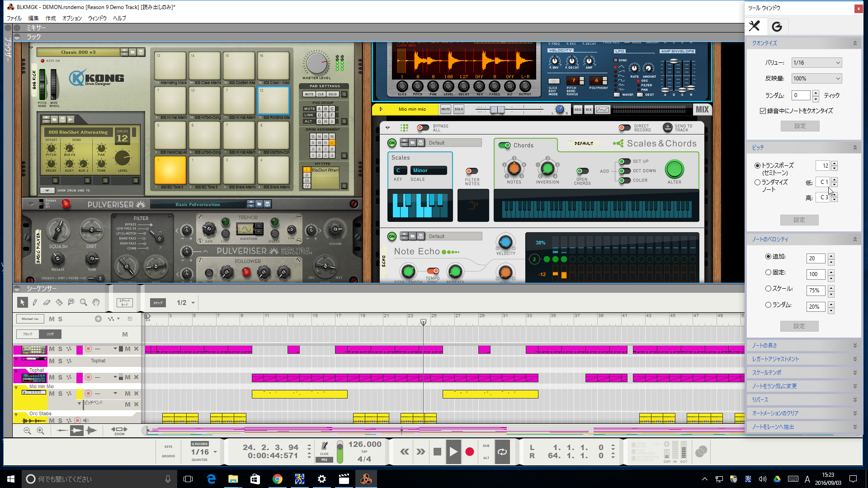Toggle the Open Chords switch
Image resolution: width=868 pixels, height=488 pixels.
pyautogui.click(x=582, y=171)
